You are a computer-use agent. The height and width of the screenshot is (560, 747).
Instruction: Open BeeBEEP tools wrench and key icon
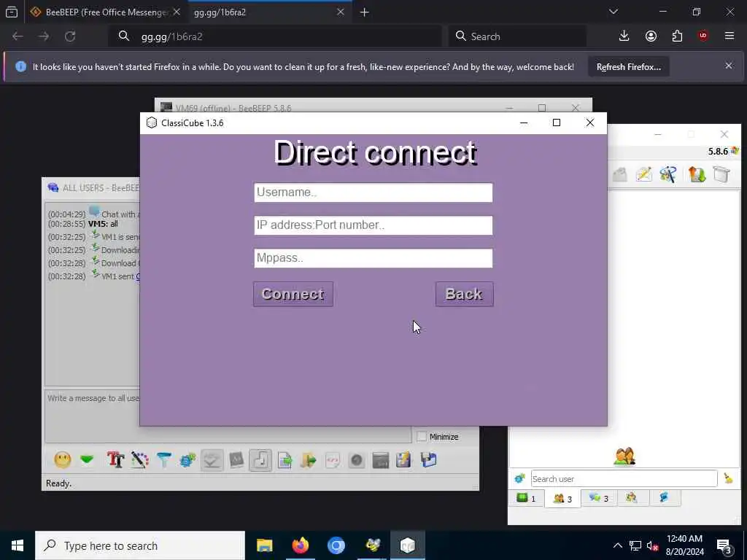click(x=668, y=174)
